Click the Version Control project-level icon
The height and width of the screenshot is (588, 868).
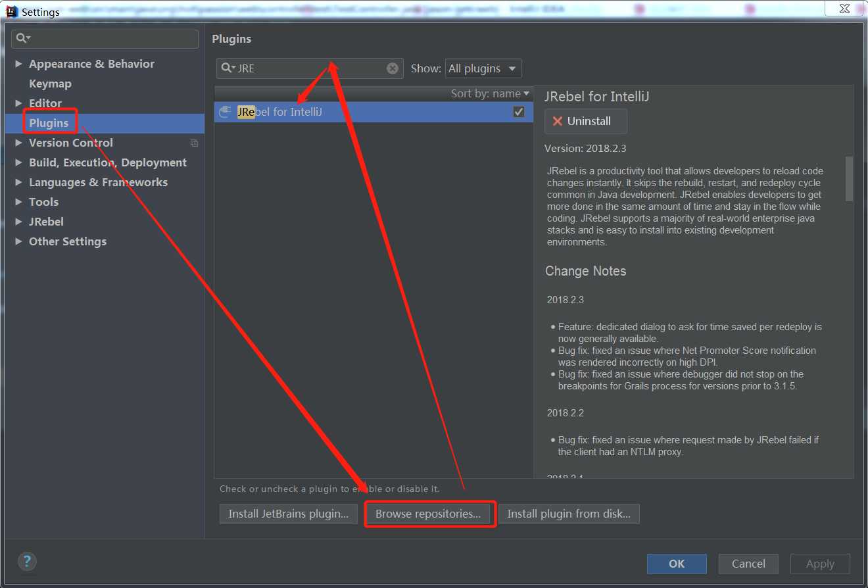point(194,143)
